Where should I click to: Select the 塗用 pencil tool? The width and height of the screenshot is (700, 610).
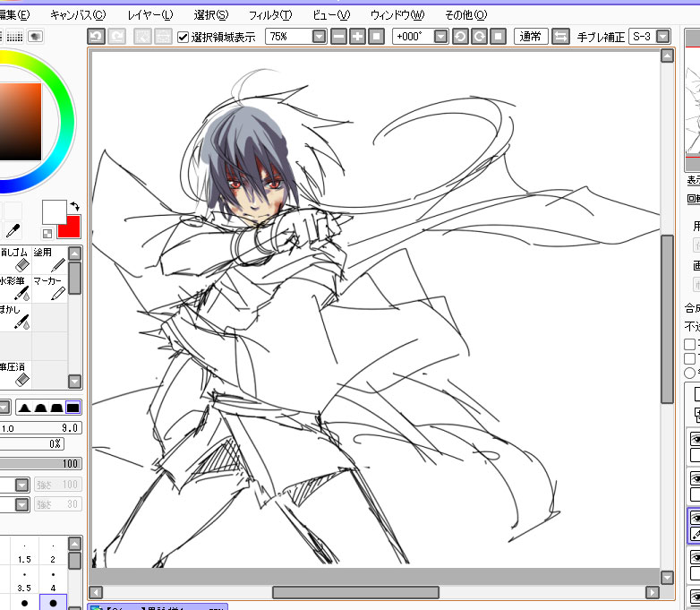click(49, 259)
